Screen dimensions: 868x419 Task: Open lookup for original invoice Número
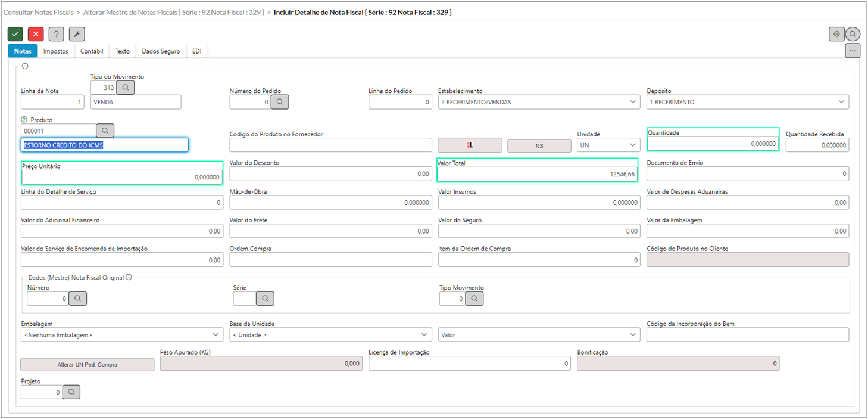(x=78, y=298)
